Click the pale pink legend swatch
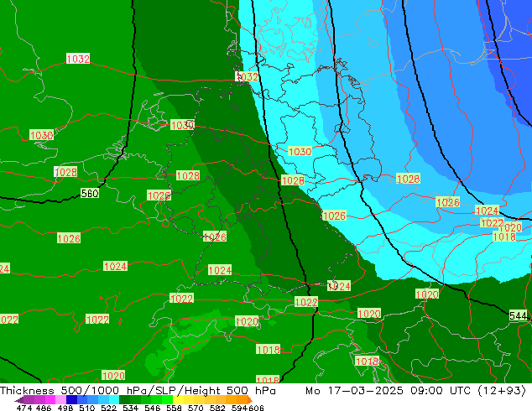532x411 pixels. [x=60, y=399]
